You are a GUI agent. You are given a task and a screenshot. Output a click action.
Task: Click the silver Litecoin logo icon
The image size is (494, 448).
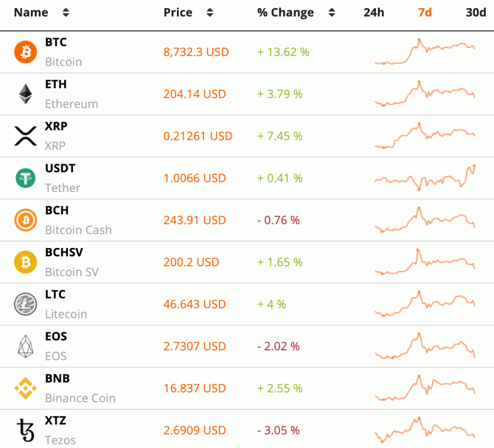(26, 304)
